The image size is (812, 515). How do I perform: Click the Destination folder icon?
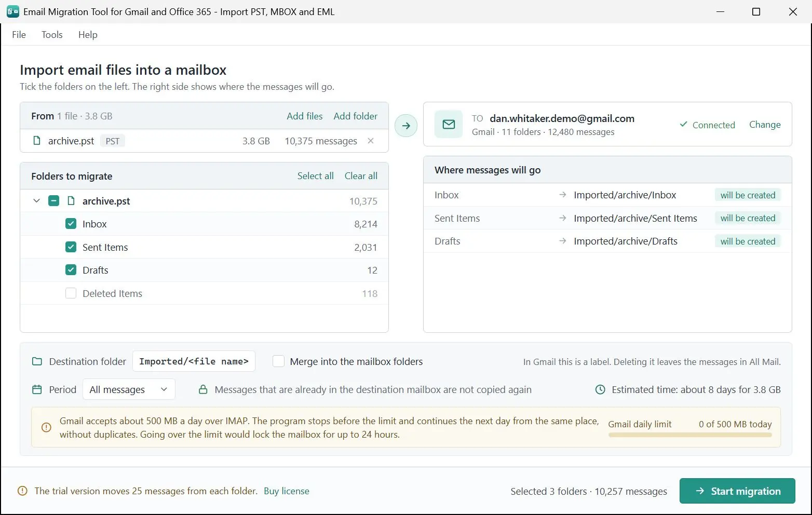(37, 361)
